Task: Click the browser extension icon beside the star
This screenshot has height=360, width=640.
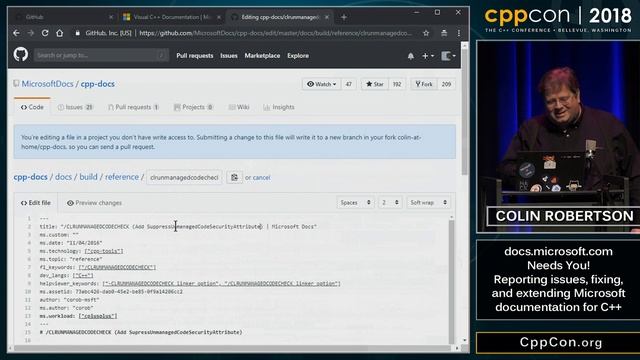Action: 444,33
